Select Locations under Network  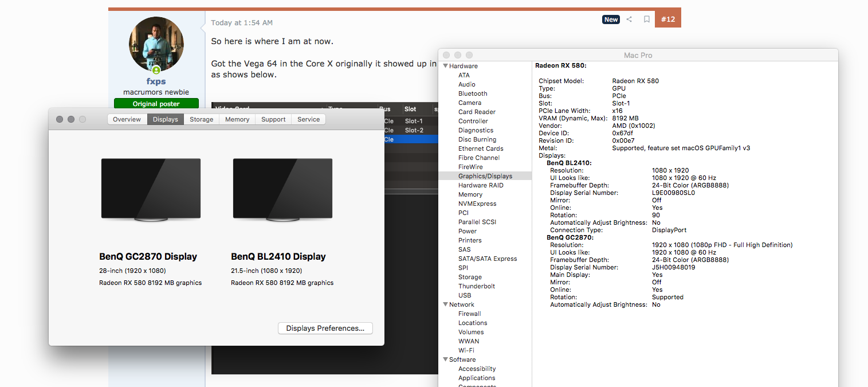473,323
